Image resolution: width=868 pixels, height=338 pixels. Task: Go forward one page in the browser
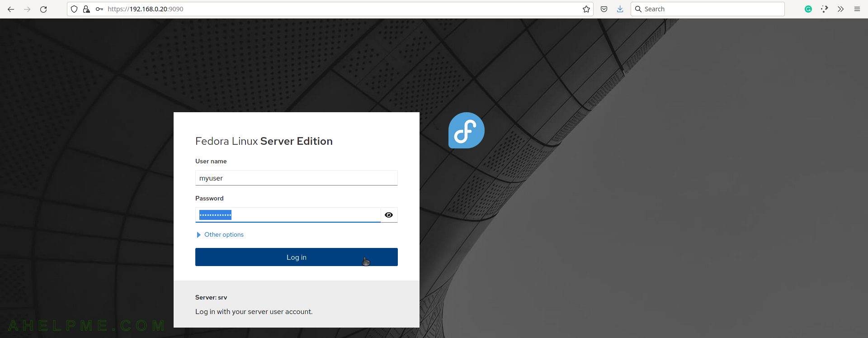(27, 9)
